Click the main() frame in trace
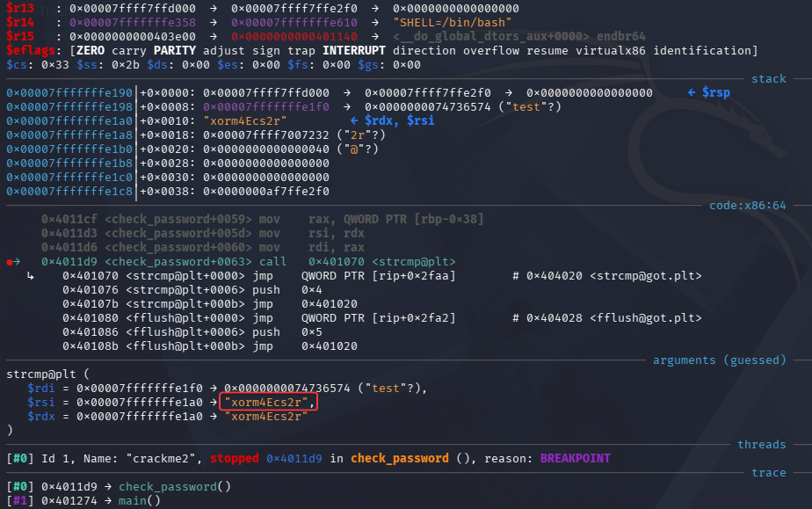Viewport: 812px width, 509px height. tap(140, 501)
